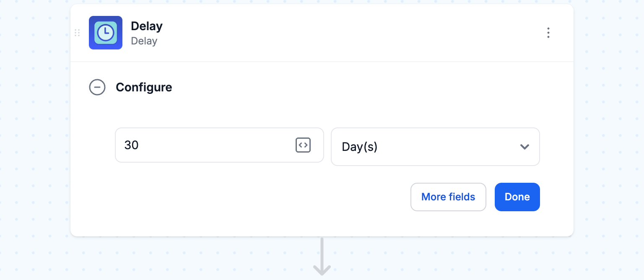Grab the step drag handle dots

pos(77,33)
